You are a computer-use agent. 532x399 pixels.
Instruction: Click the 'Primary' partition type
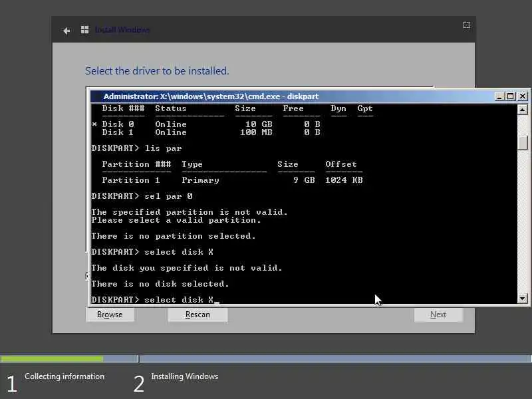[200, 180]
